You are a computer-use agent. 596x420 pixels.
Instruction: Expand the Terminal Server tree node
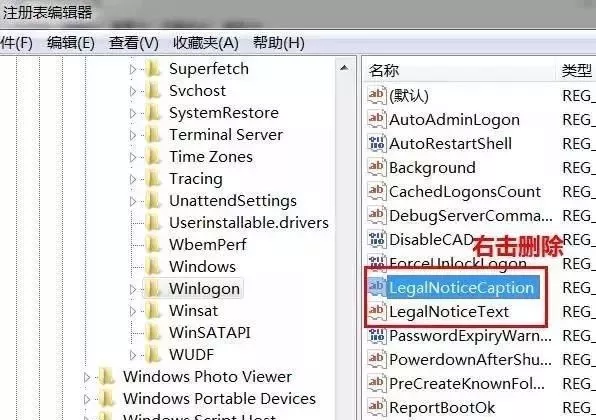133,135
